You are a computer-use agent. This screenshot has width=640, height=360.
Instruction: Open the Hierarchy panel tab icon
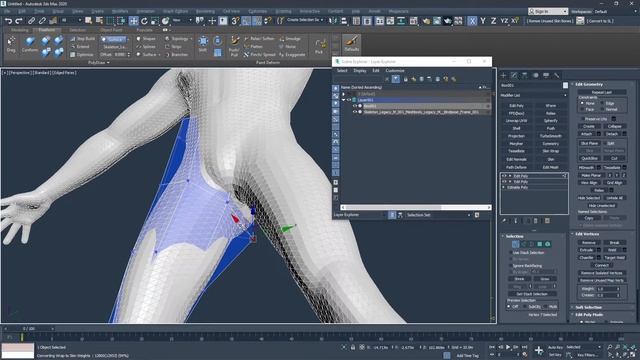(x=524, y=76)
